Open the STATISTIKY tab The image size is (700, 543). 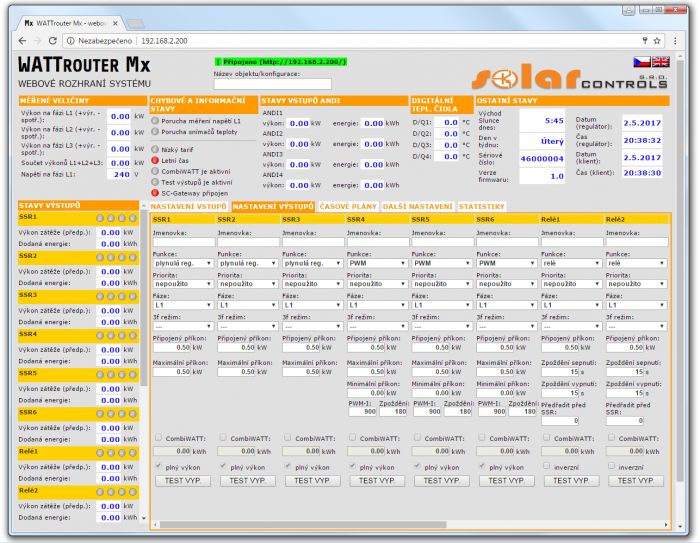coord(481,206)
